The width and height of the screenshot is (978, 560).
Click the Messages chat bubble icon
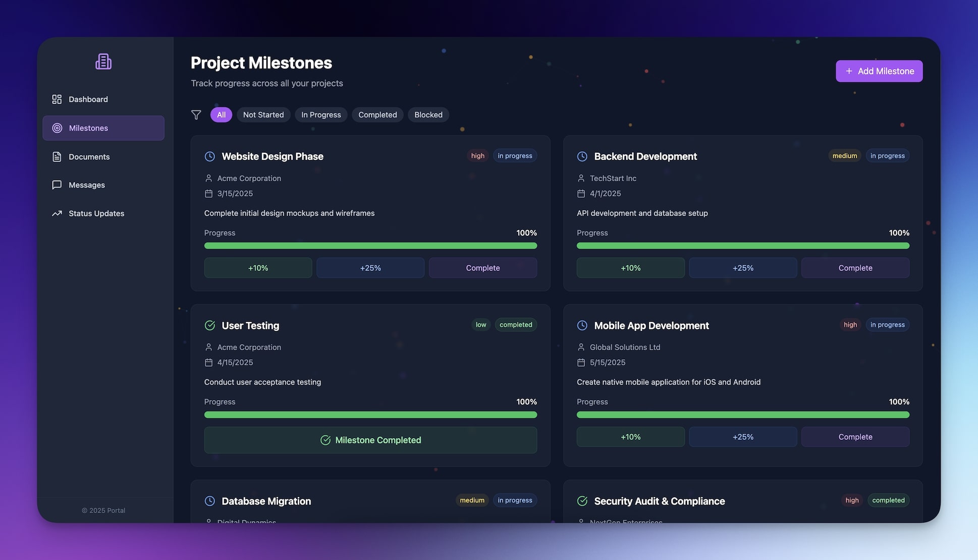[x=56, y=185]
